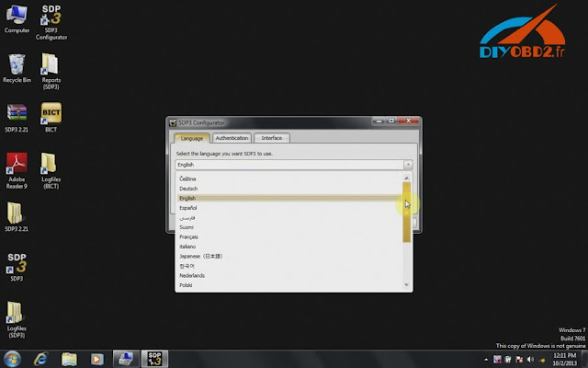
Task: Select Suomi from the language list
Action: point(289,227)
